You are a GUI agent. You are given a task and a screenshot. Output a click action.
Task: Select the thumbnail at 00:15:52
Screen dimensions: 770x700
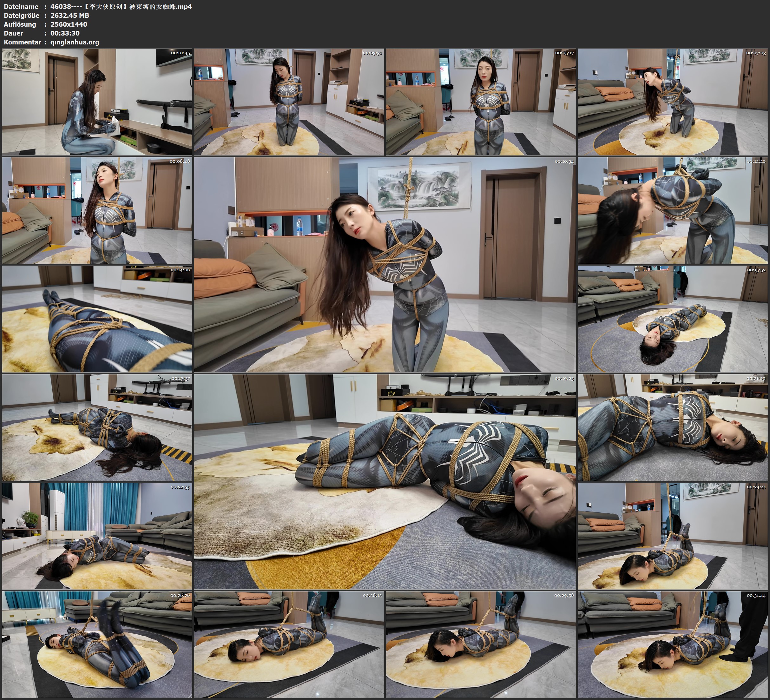tap(673, 319)
